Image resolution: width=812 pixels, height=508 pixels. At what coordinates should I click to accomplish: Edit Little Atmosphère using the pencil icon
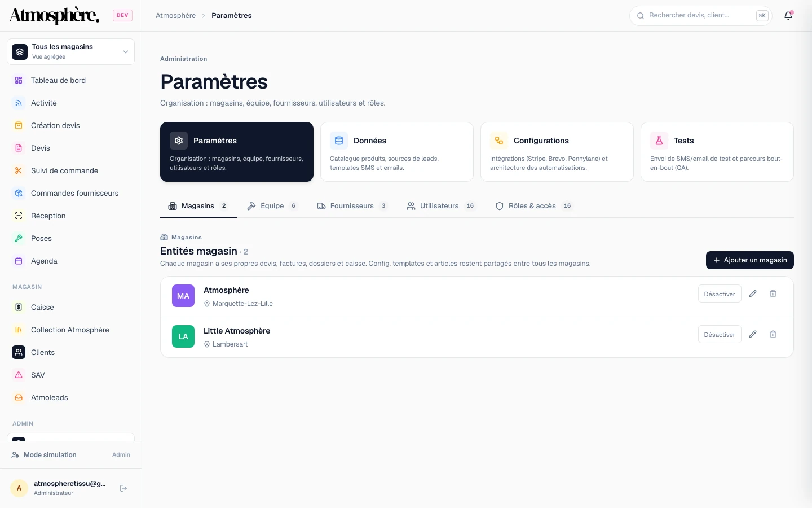click(753, 334)
